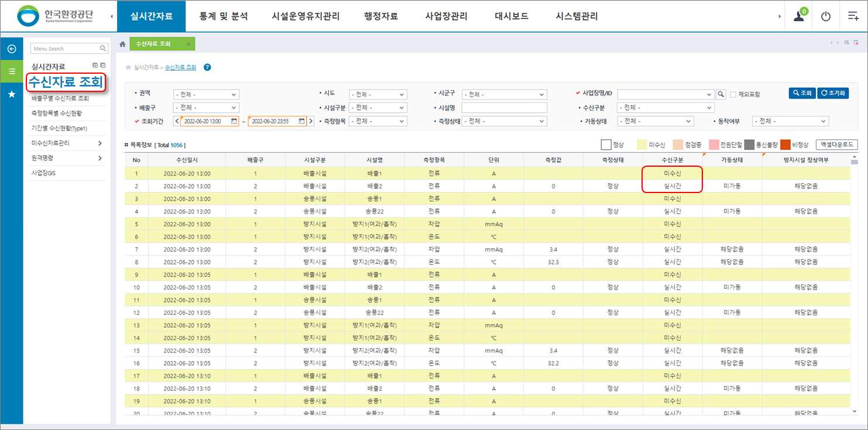
Task: Open the 권역 dropdown
Action: point(206,94)
